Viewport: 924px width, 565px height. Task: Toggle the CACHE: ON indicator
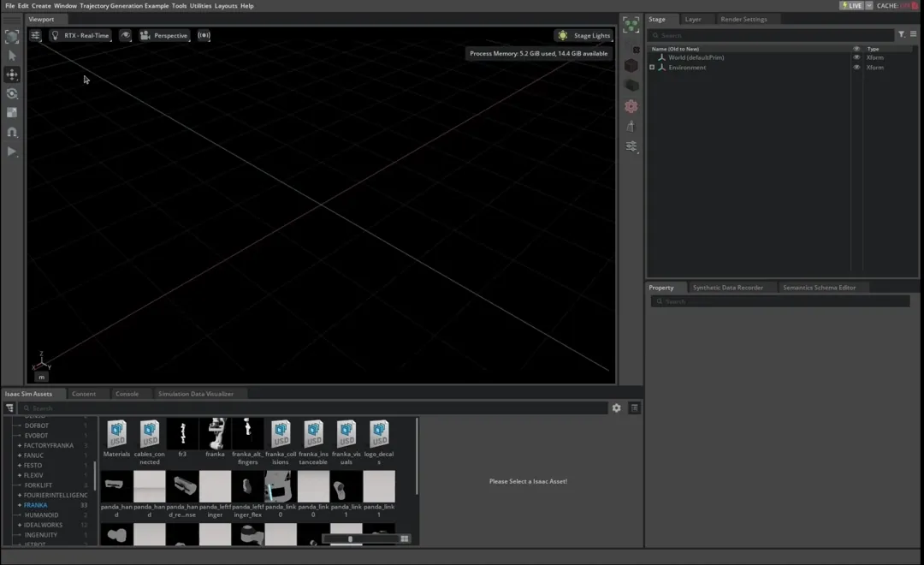tap(897, 4)
